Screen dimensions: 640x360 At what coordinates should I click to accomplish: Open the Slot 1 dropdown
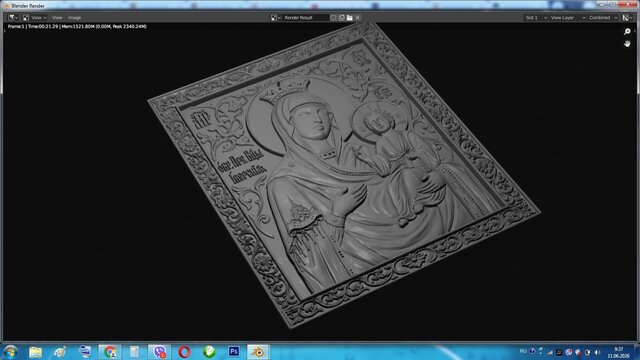[536, 18]
